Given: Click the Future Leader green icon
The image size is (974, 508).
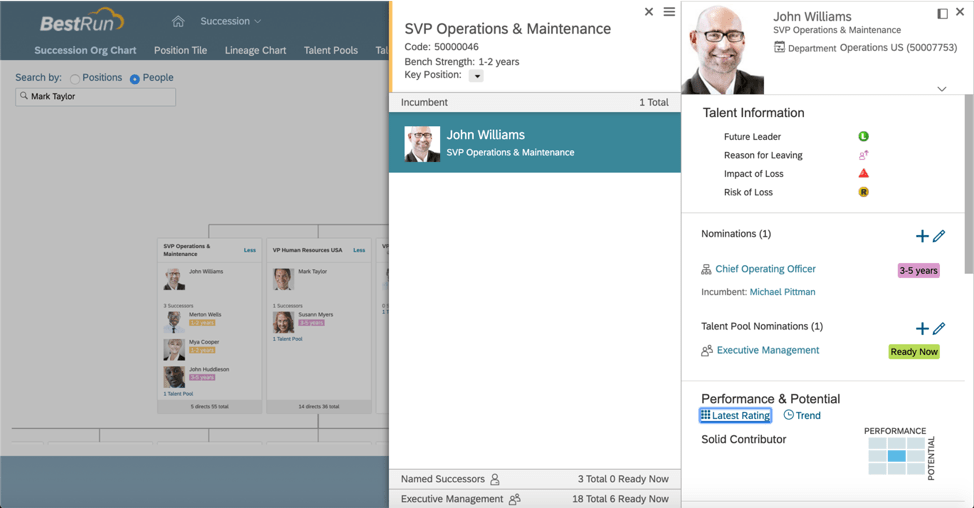Looking at the screenshot, I should (x=864, y=136).
